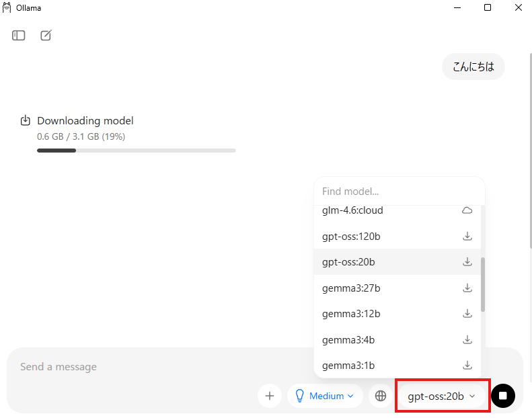Focus the Send a message text box
Screen dimensions: 532x418
pos(135,367)
